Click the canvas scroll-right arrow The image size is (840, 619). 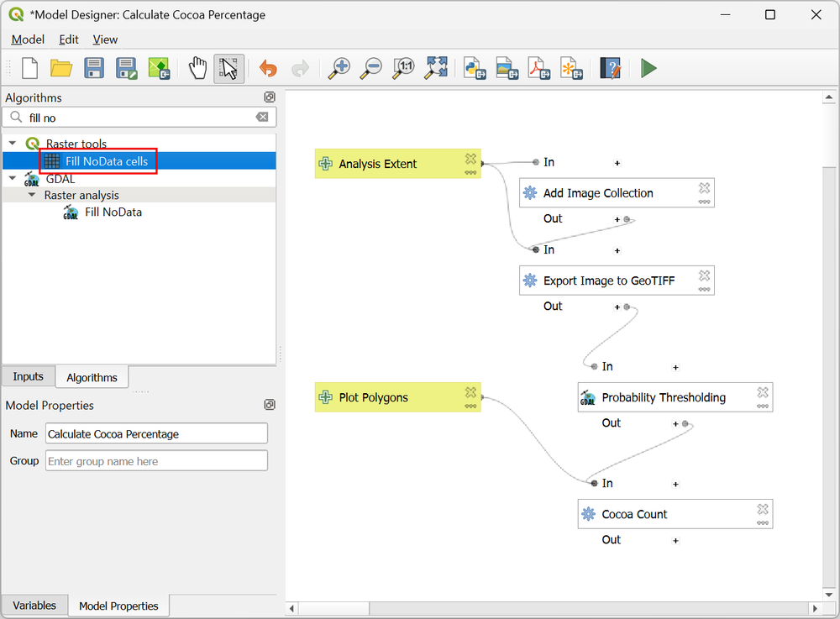point(815,608)
